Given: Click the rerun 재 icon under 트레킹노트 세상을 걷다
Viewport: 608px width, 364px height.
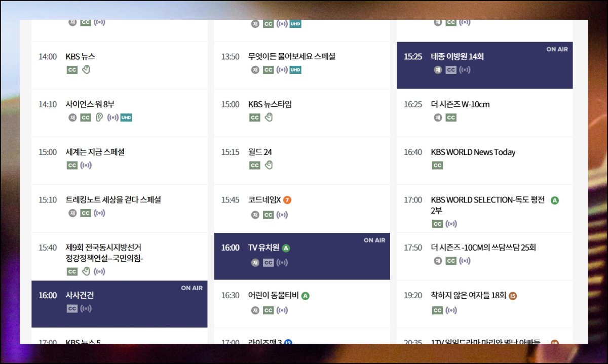Looking at the screenshot, I should tap(72, 213).
